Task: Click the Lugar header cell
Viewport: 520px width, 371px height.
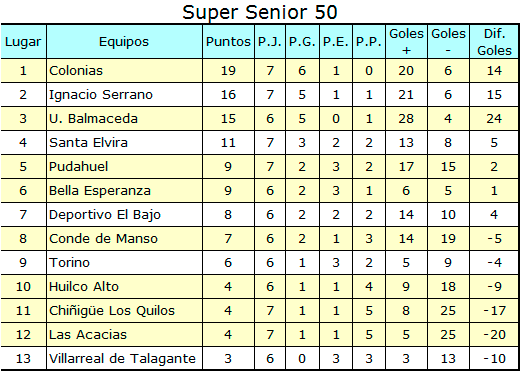Action: coord(23,42)
